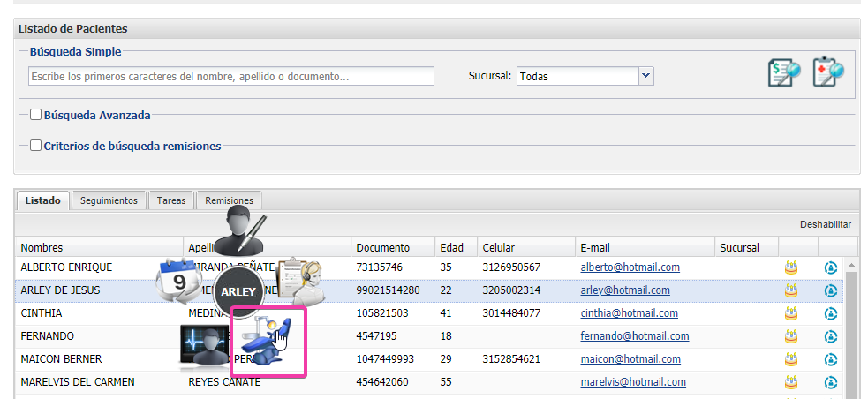The width and height of the screenshot is (868, 399).
Task: Click birthday cake icon in FERNANDO row
Action: pyautogui.click(x=791, y=336)
